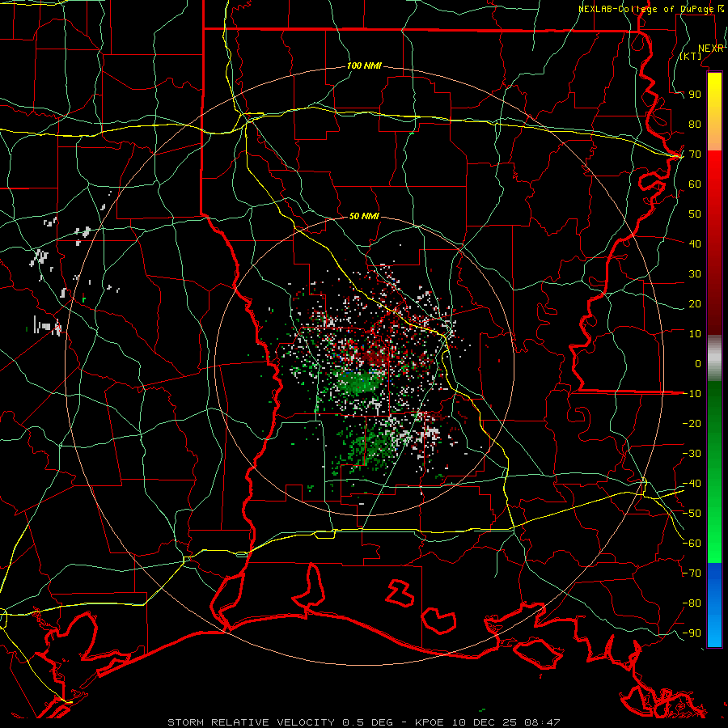Click the -70 value on velocity scale
Image resolution: width=728 pixels, height=728 pixels.
692,574
